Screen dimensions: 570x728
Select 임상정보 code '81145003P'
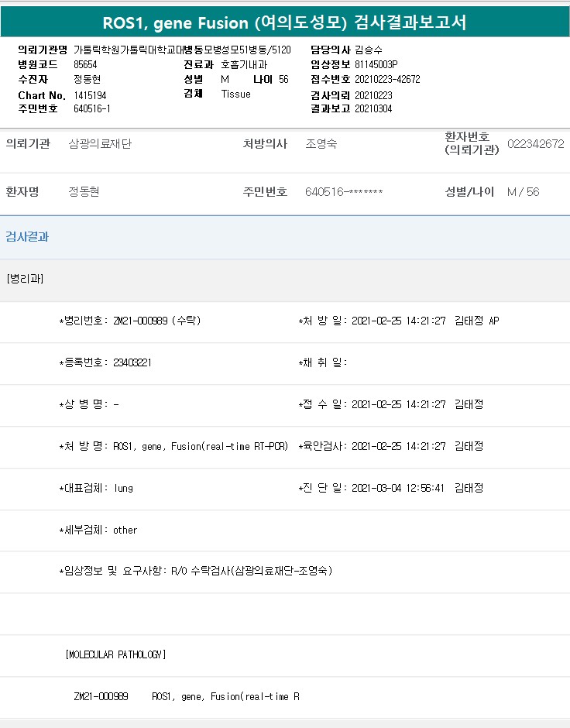click(376, 64)
